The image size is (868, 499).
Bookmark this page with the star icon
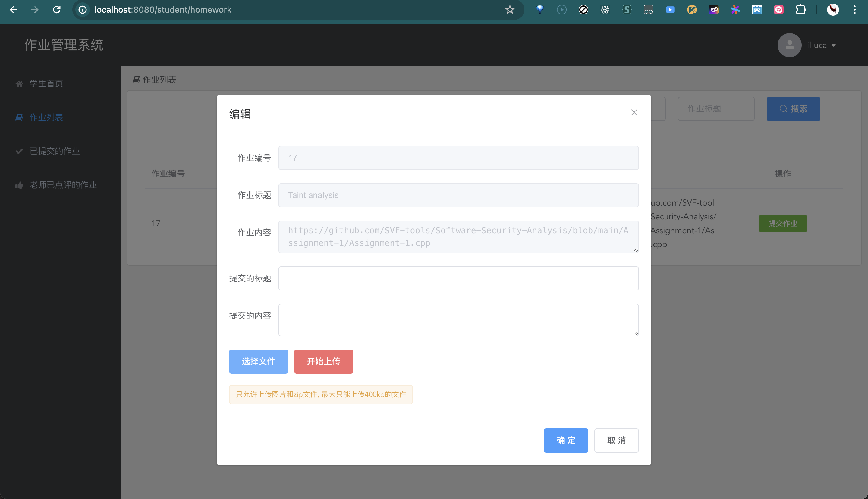(510, 10)
